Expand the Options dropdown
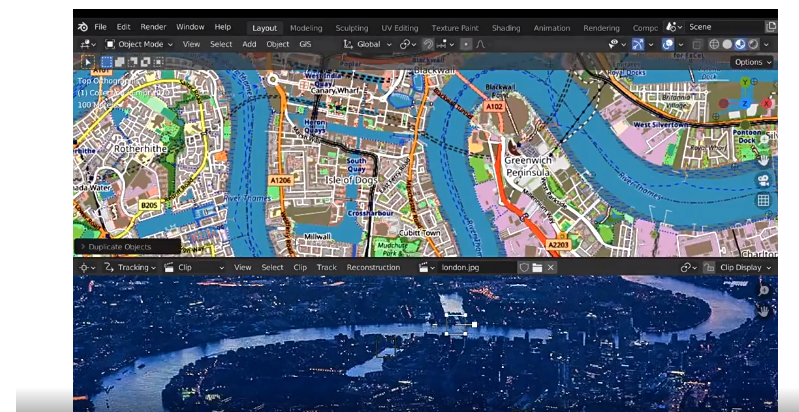799x412 pixels. click(752, 62)
